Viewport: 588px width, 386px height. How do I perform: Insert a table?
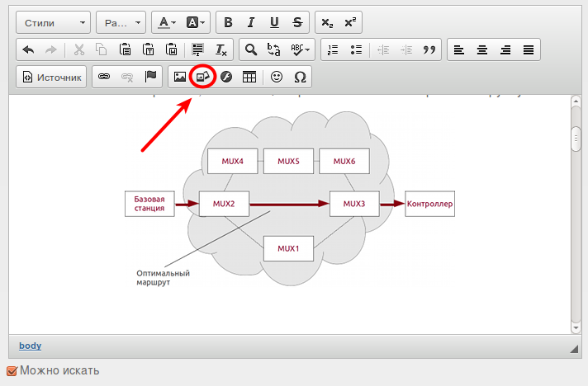(248, 77)
